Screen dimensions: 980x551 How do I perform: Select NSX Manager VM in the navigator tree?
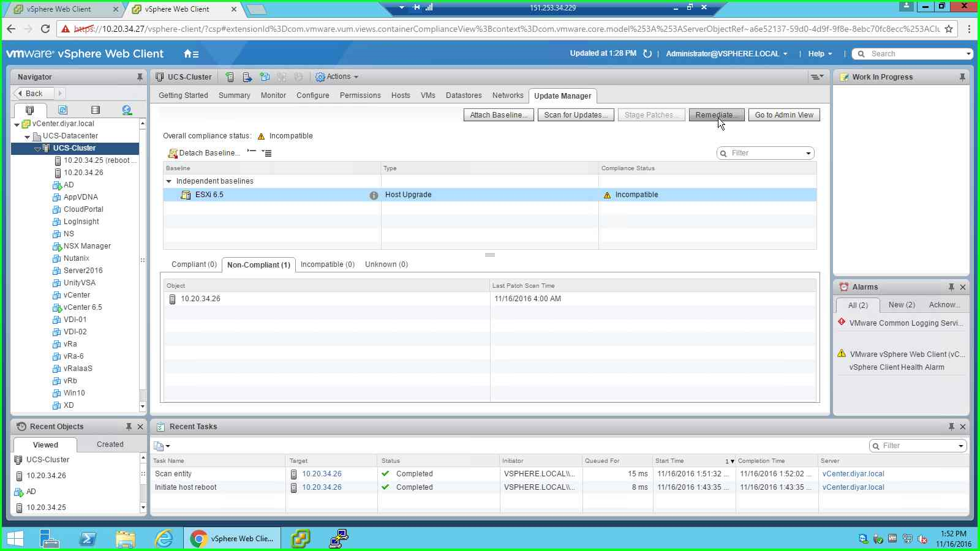click(x=87, y=246)
